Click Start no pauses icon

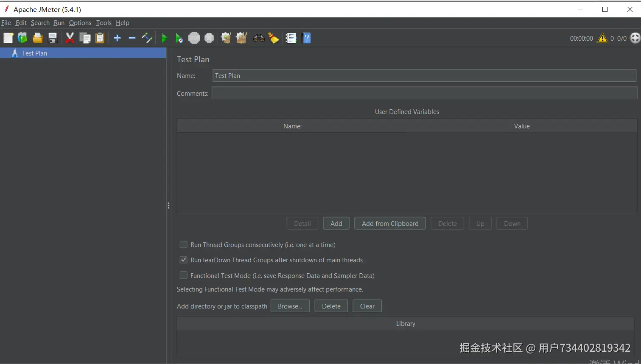pos(179,38)
